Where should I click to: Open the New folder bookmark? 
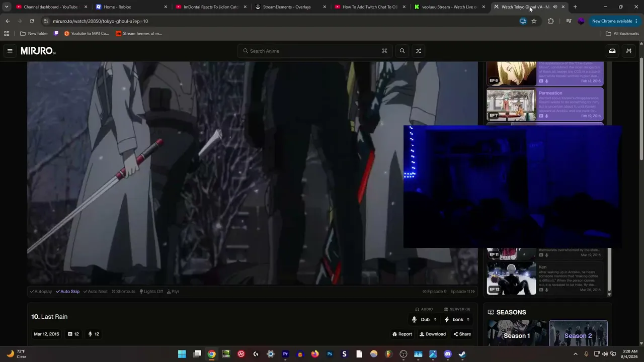(34, 34)
